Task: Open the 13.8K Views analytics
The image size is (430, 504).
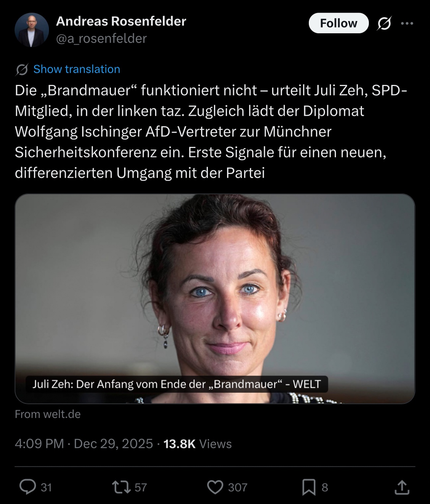Action: coord(198,444)
